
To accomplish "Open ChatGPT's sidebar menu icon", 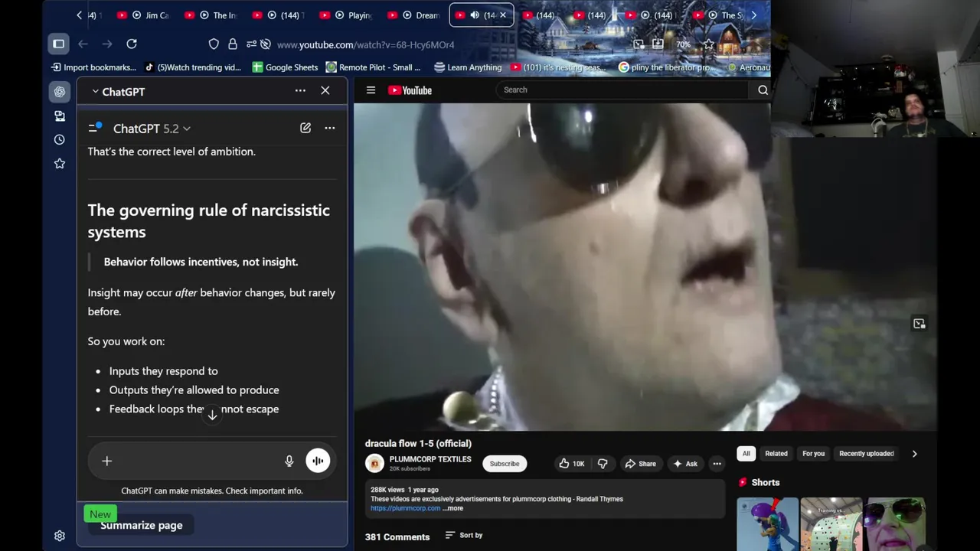I will [95, 128].
